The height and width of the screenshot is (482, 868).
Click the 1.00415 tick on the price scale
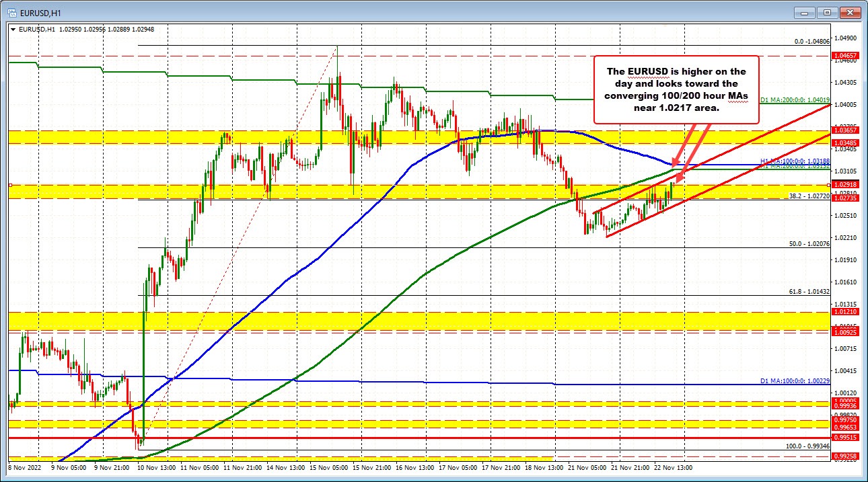[844, 370]
